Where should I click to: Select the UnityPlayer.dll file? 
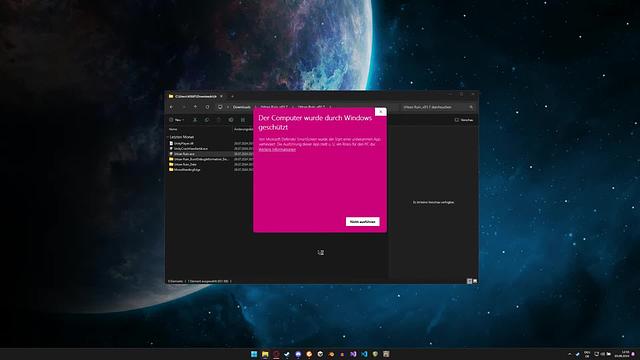click(184, 144)
